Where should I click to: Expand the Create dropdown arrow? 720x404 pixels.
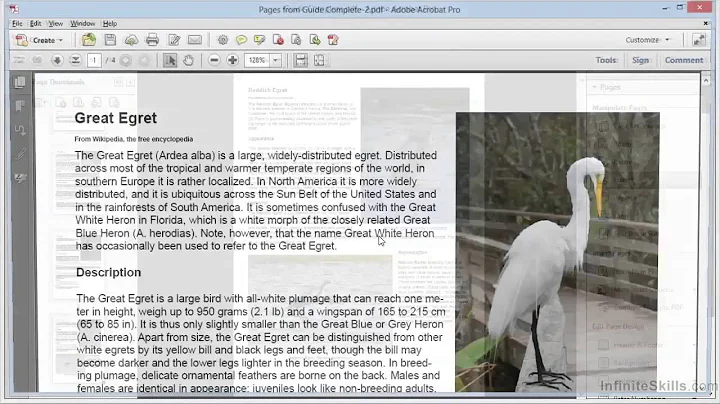pos(61,40)
